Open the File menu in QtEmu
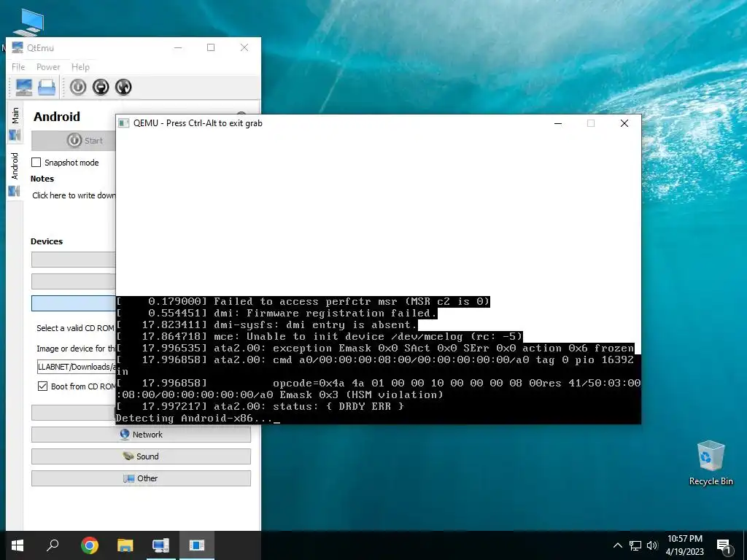The width and height of the screenshot is (747, 560). point(18,67)
